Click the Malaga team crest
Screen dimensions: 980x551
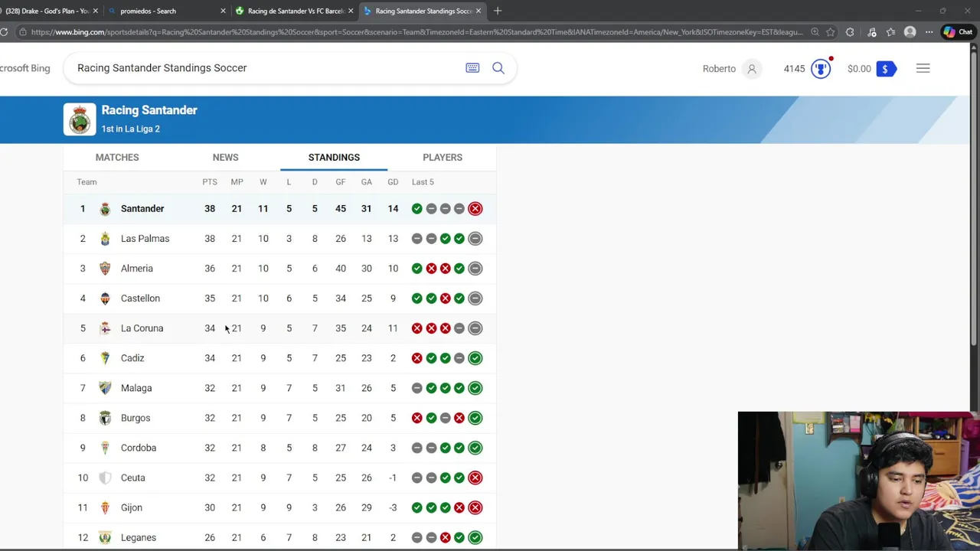[105, 388]
